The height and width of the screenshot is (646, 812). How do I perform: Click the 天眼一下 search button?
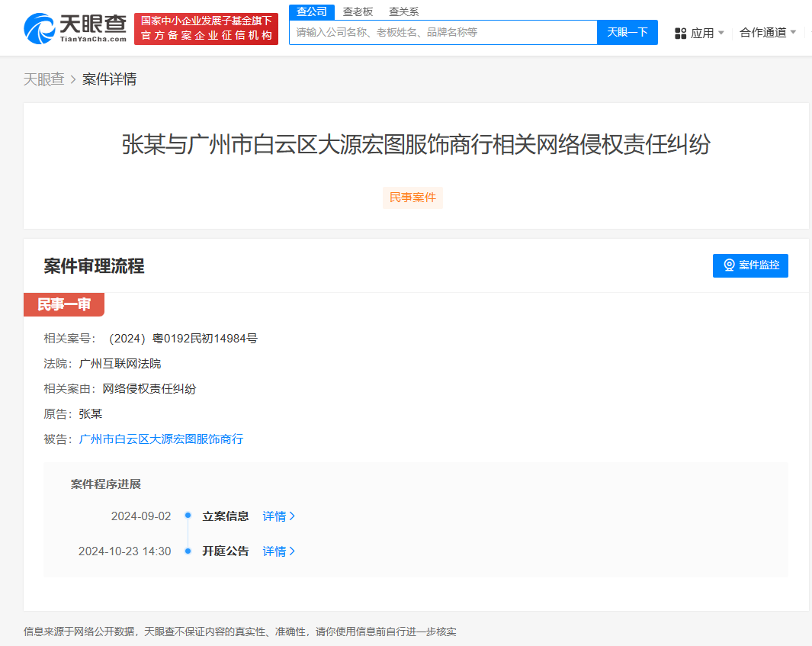(x=627, y=33)
